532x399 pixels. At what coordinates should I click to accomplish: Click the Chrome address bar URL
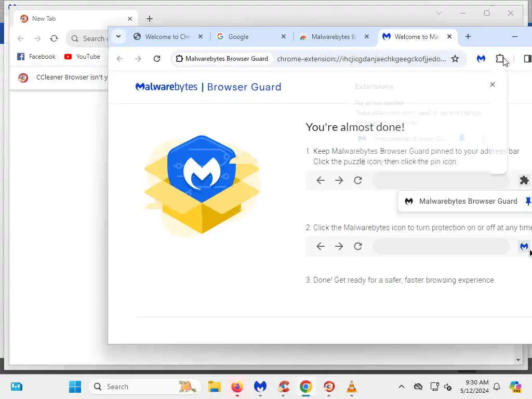361,59
